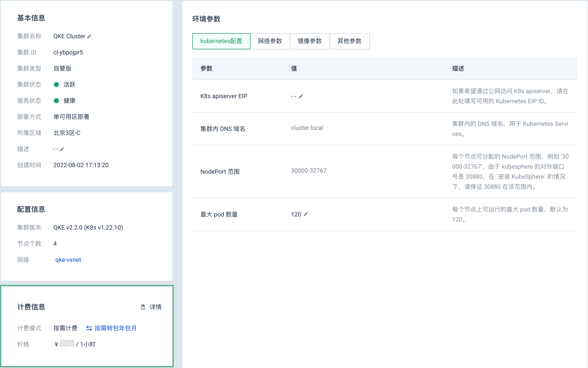The image size is (588, 368).
Task: Click the green 健康 service status dot
Action: tap(56, 101)
